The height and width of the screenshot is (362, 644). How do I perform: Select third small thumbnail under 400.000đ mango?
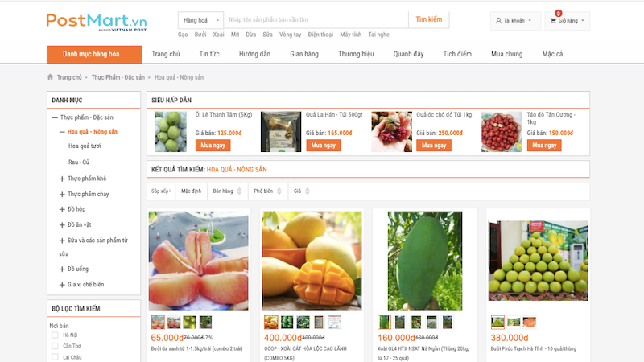[x=303, y=323]
